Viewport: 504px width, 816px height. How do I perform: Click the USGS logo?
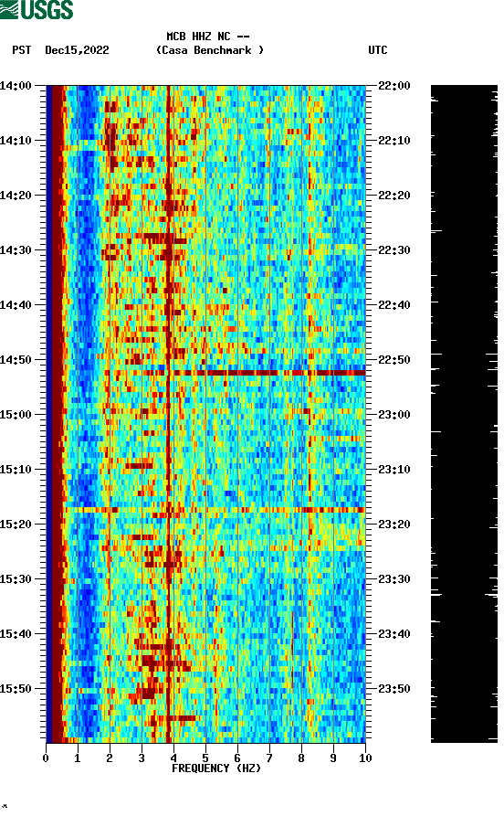(x=37, y=9)
